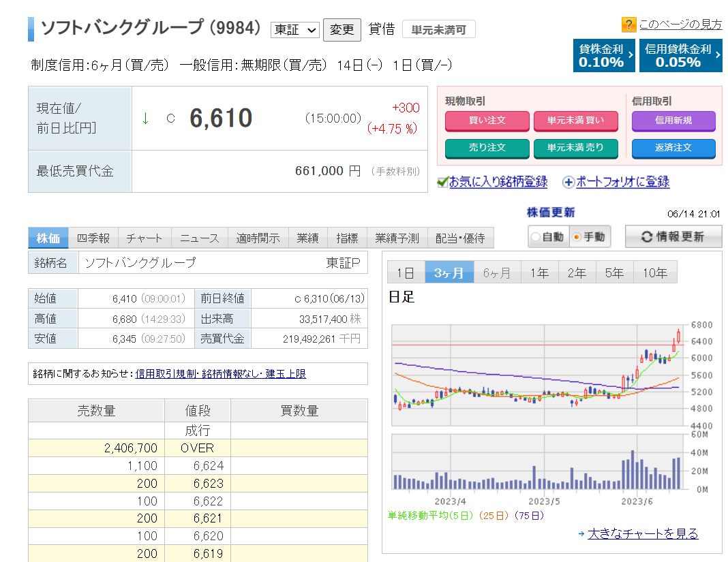This screenshot has height=562, width=728.
Task: Click the favorite registration checkmark icon
Action: [x=443, y=182]
